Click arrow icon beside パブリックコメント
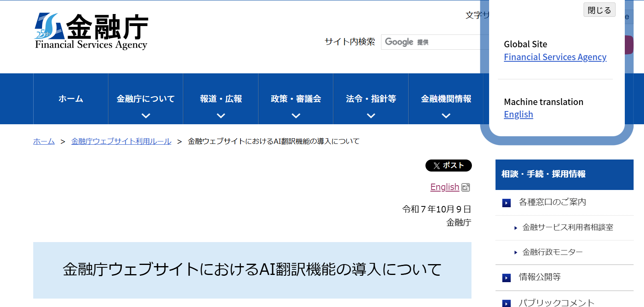 506,303
